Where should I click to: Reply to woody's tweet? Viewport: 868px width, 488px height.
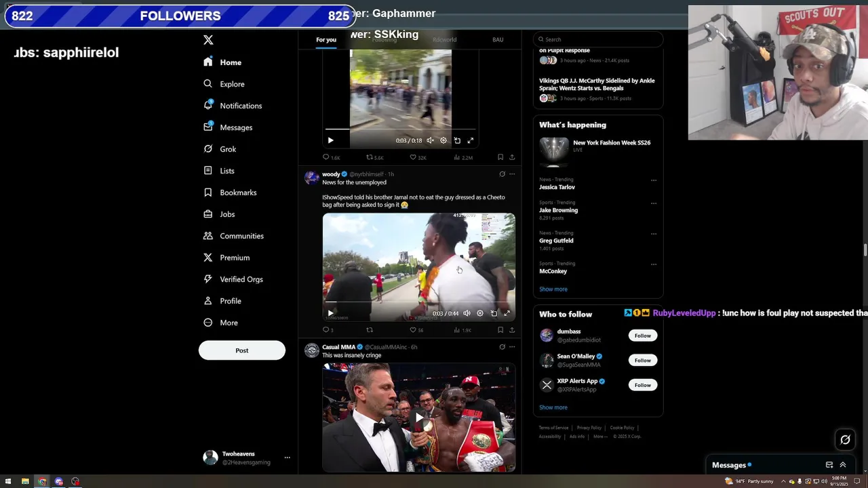tap(326, 330)
